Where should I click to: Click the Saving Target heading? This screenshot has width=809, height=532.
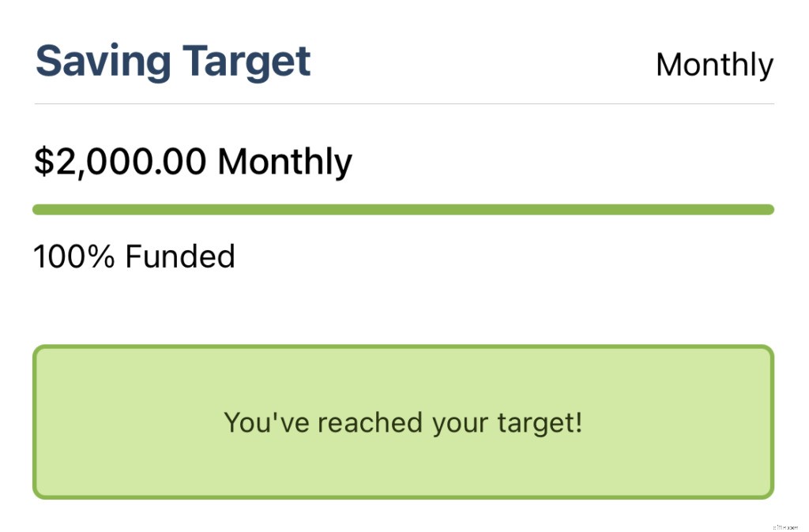click(x=173, y=62)
